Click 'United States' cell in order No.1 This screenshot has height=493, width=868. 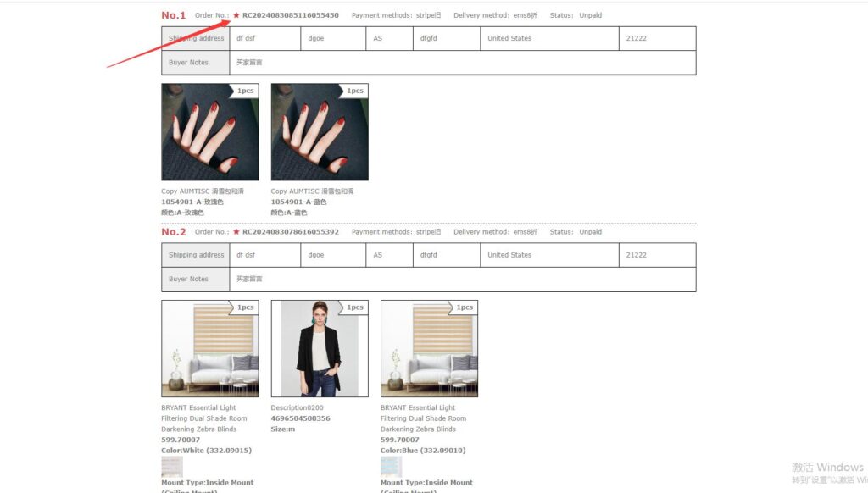549,38
